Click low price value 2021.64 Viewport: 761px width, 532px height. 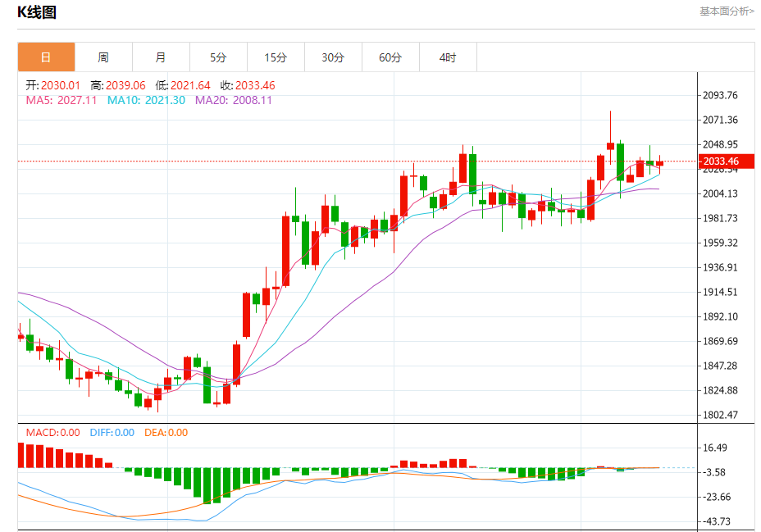[x=190, y=85]
